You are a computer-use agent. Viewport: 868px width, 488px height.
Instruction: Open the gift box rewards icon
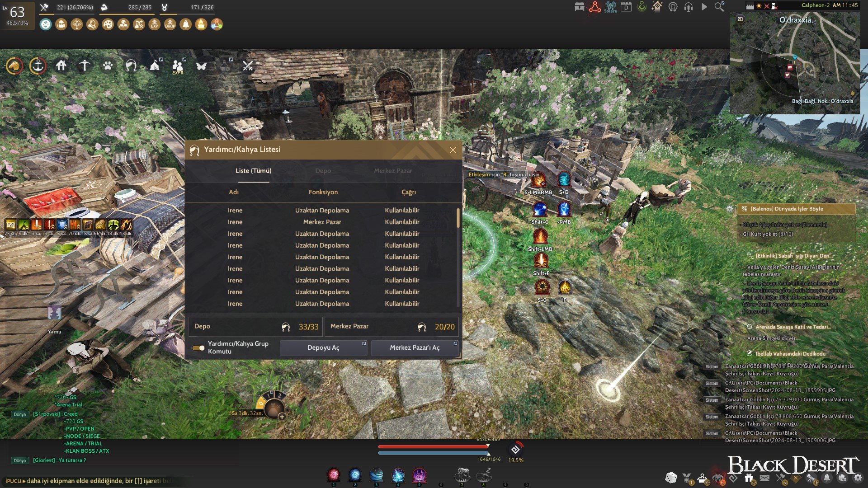click(749, 478)
